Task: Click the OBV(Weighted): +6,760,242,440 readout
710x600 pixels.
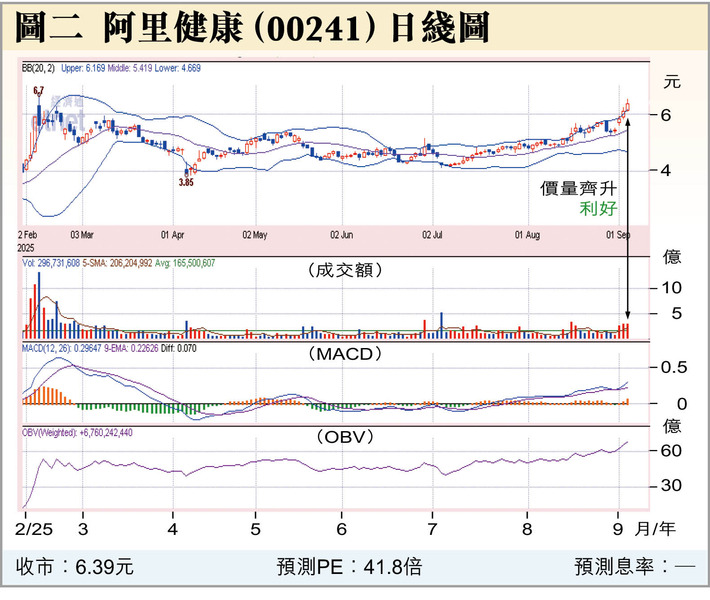Action: pos(77,433)
